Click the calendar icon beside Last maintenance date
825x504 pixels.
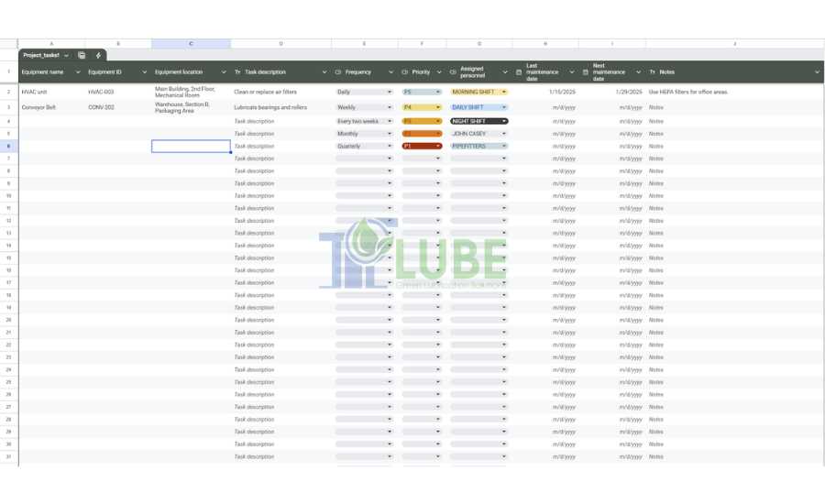tap(519, 72)
